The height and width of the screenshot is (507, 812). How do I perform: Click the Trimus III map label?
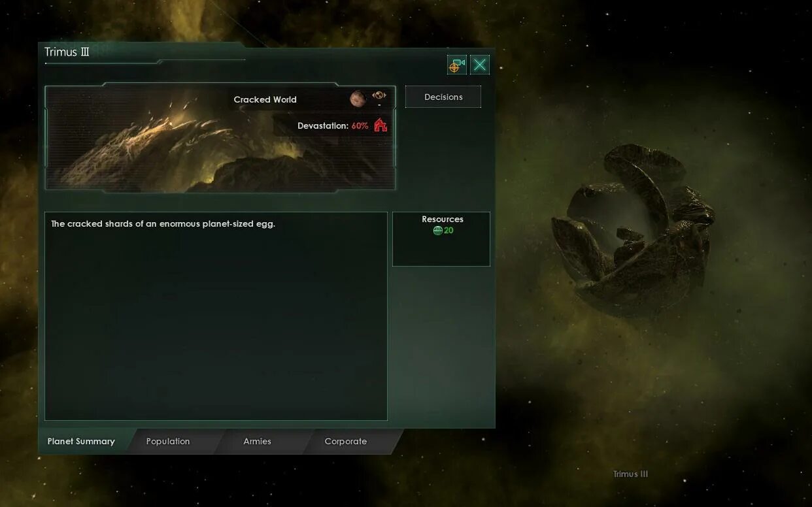click(x=630, y=474)
